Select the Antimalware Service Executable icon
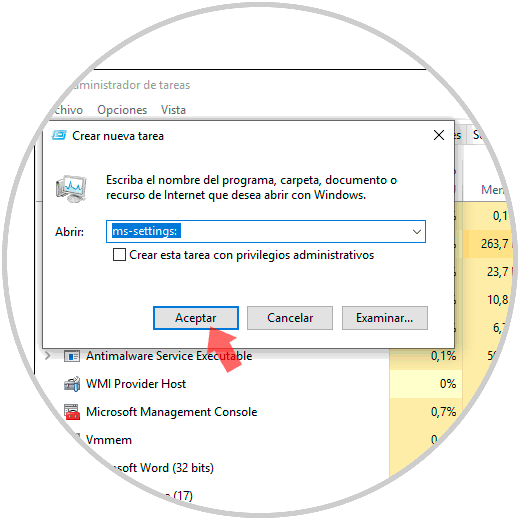This screenshot has width=520, height=520. [72, 356]
